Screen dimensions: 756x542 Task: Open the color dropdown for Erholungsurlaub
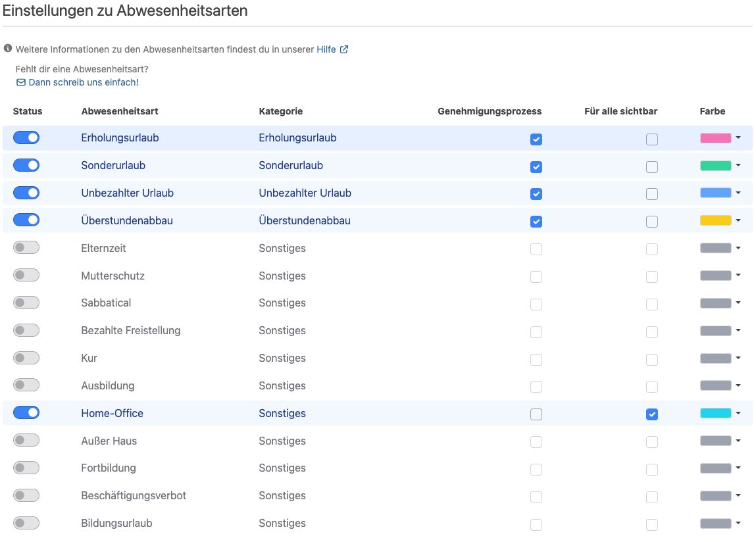(x=740, y=138)
